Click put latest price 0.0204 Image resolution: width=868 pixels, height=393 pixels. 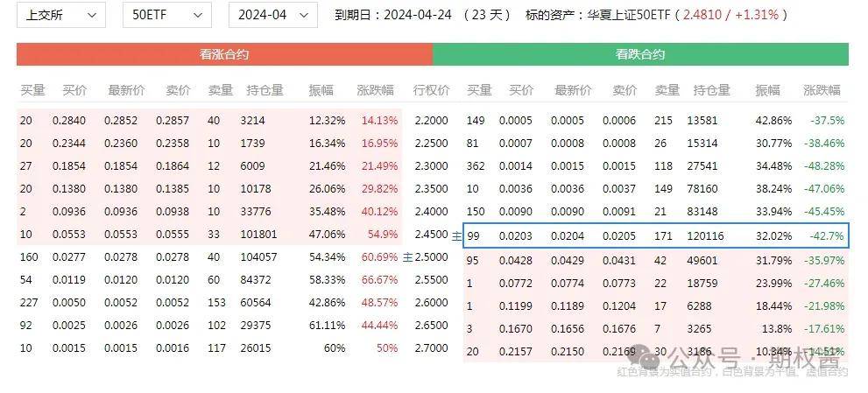(568, 236)
